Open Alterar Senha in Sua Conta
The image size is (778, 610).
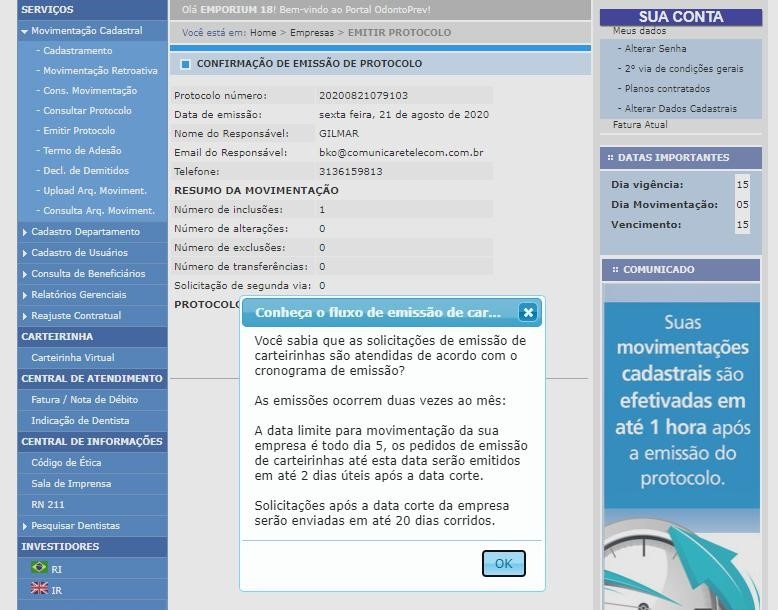click(x=655, y=49)
